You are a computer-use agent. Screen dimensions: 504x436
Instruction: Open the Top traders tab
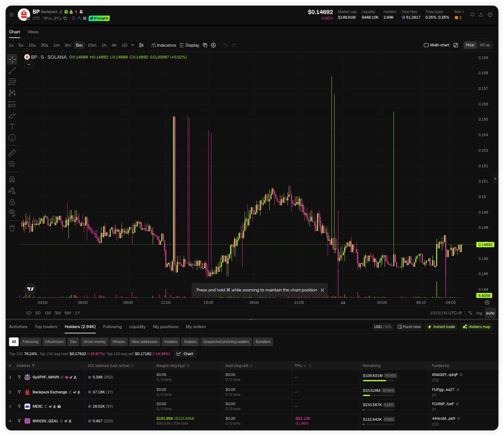(x=46, y=327)
